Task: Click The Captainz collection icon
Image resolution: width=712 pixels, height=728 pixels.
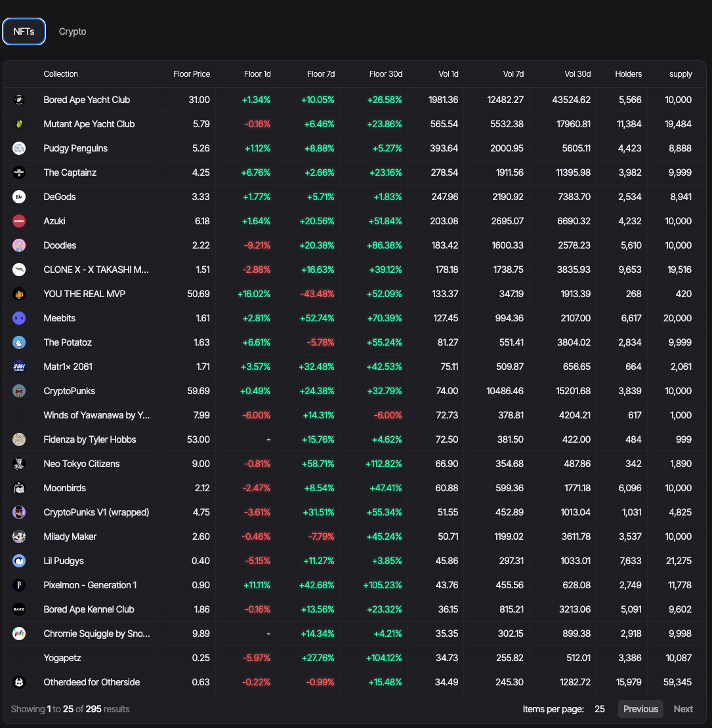Action: (19, 172)
